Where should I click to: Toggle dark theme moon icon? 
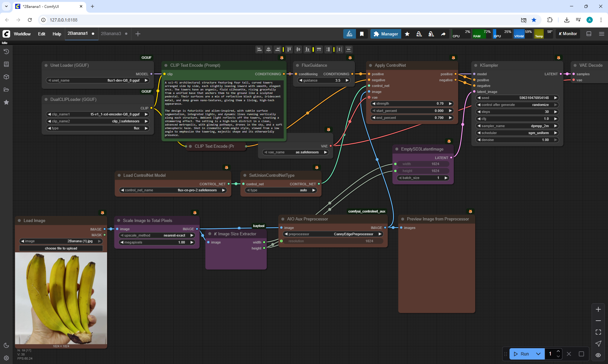(x=6, y=345)
